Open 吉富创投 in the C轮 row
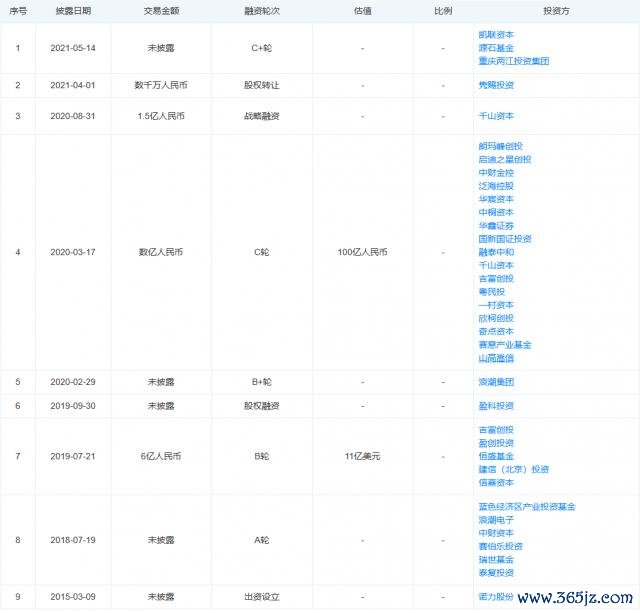This screenshot has height=613, width=640. coord(496,278)
